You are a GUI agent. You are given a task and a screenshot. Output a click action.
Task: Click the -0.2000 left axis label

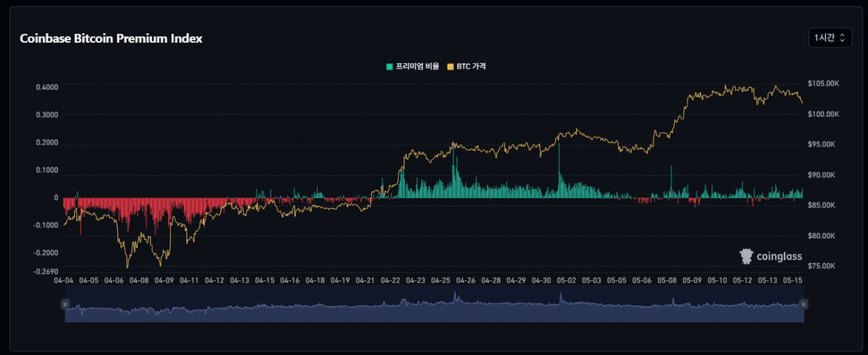point(46,253)
